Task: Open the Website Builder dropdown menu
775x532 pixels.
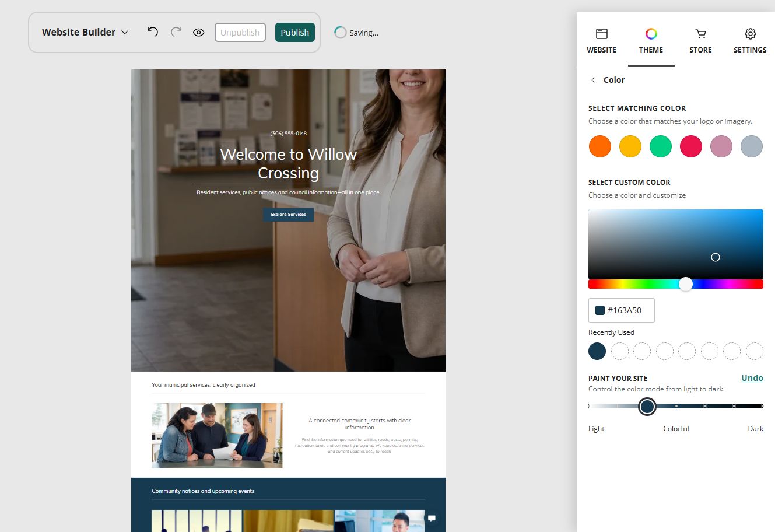Action: tap(85, 32)
